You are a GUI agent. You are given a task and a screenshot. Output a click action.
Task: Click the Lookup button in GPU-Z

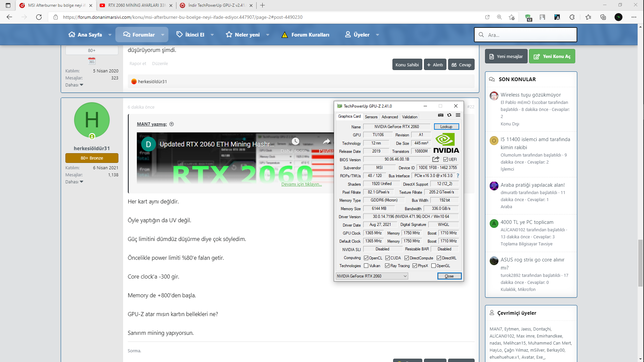click(x=446, y=127)
